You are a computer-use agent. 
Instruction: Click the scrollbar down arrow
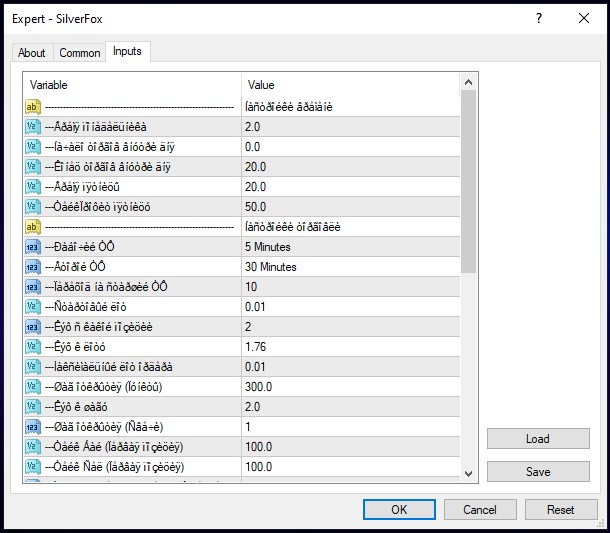[x=468, y=473]
